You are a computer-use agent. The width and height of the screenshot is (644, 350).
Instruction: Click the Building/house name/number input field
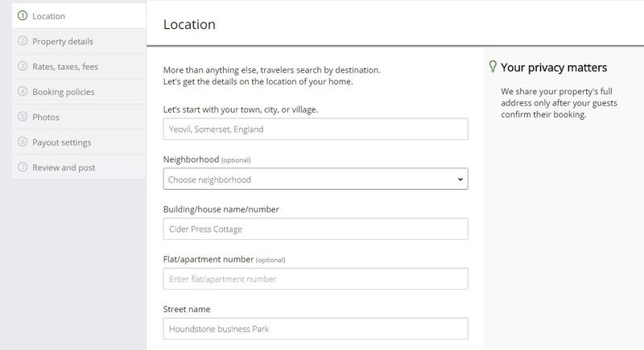316,229
